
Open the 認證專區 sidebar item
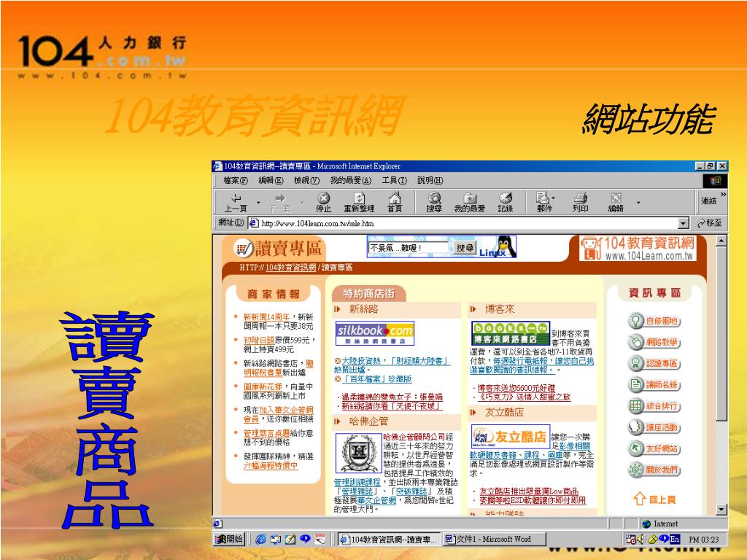(654, 363)
